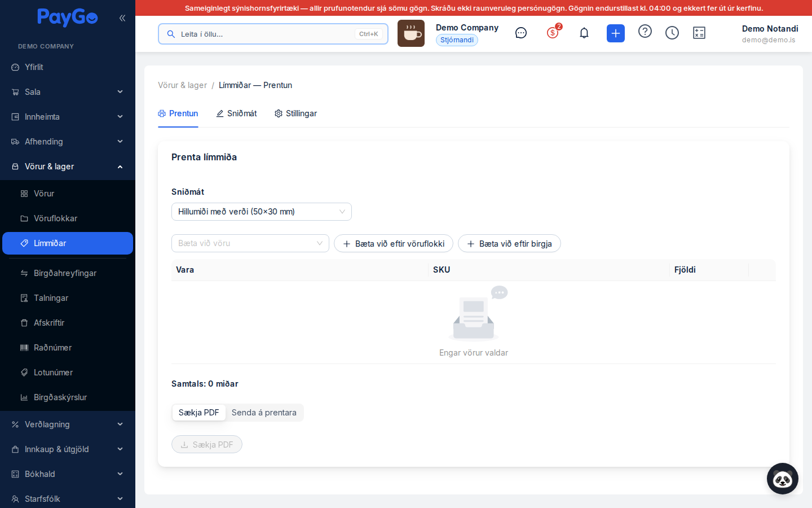Switch to the Sniðmát tab
The image size is (812, 508).
click(x=236, y=113)
